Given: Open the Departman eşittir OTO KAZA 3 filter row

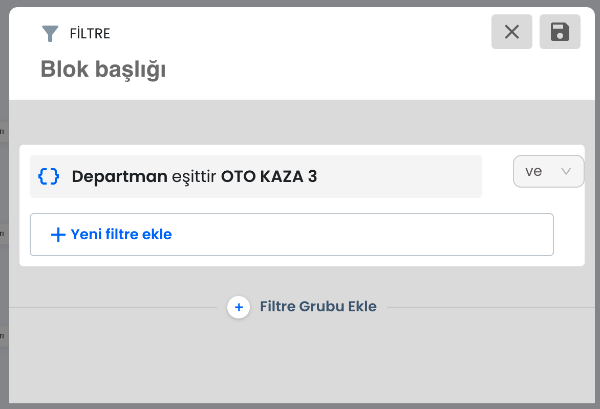Looking at the screenshot, I should [256, 176].
